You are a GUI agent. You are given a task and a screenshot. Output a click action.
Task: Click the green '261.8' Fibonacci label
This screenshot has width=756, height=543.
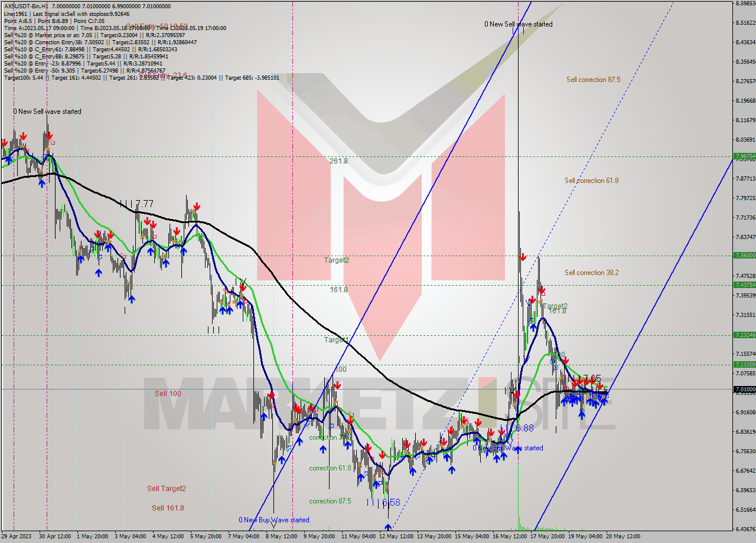(x=338, y=161)
